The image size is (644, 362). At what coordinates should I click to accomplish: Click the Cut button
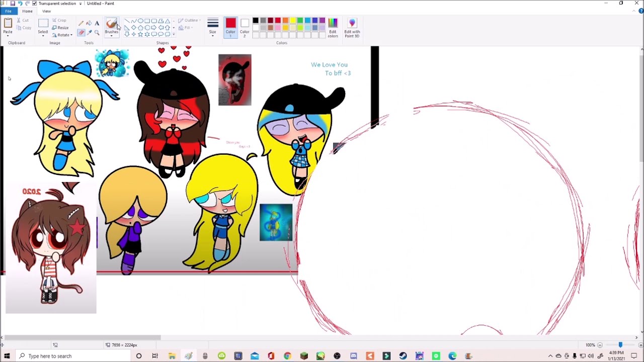coord(23,20)
